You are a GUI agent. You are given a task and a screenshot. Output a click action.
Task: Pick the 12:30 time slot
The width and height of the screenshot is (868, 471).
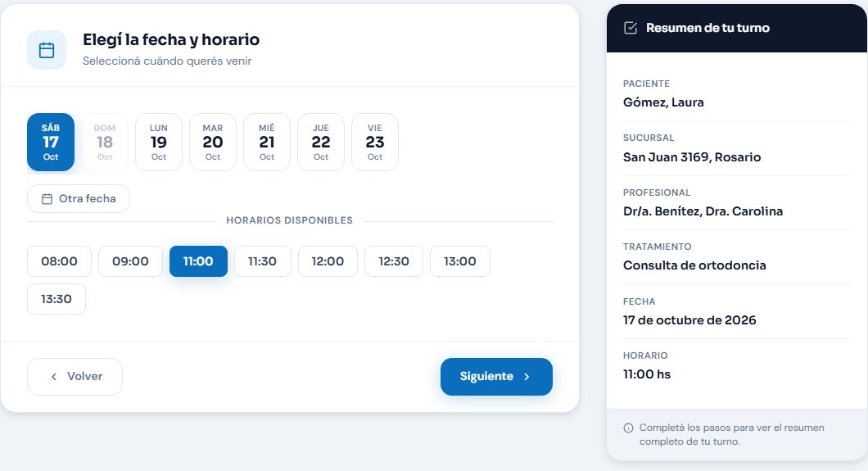394,261
